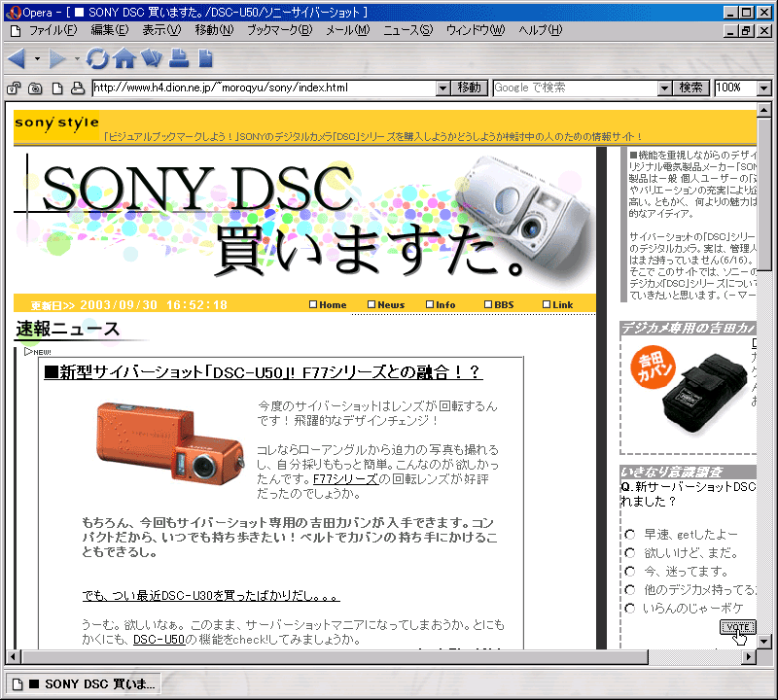Viewport: 778px width, 700px height.
Task: Open the Back button history dropdown arrow
Action: [37, 59]
